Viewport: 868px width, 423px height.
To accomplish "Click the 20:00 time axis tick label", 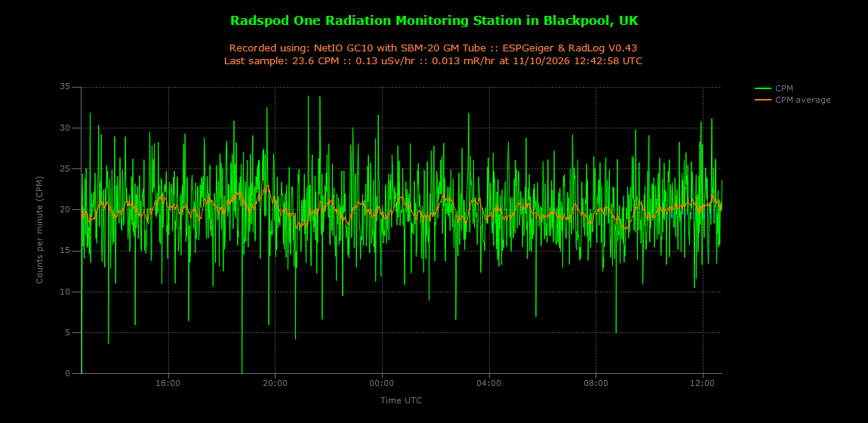I will (x=275, y=383).
